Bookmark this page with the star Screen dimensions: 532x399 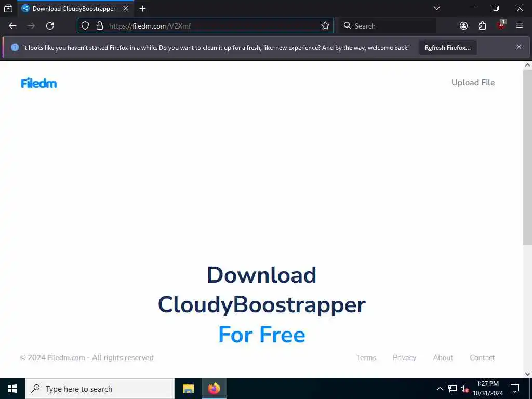pyautogui.click(x=325, y=26)
